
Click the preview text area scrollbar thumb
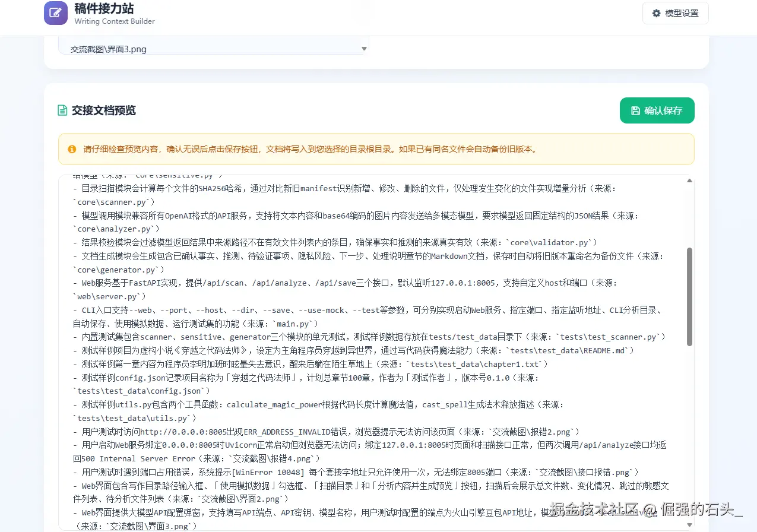coord(689,297)
